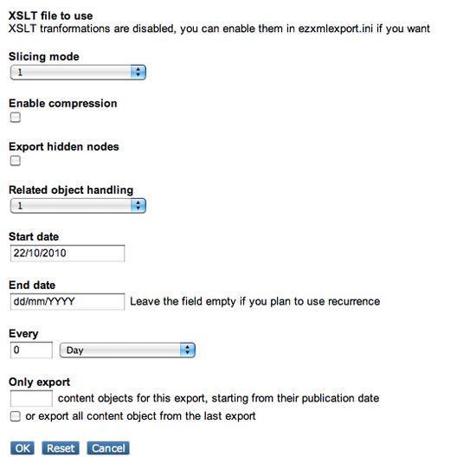Focus the empty Only export count field

[31, 398]
